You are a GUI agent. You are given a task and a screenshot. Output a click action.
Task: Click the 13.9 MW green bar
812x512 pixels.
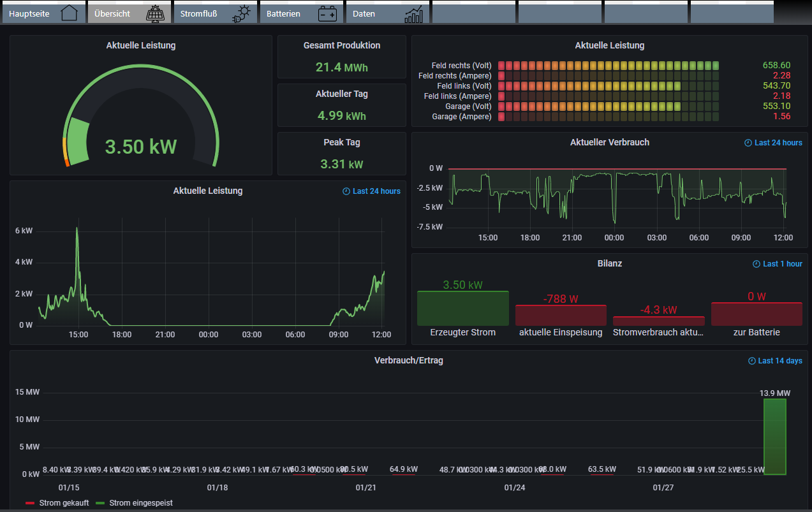[775, 437]
